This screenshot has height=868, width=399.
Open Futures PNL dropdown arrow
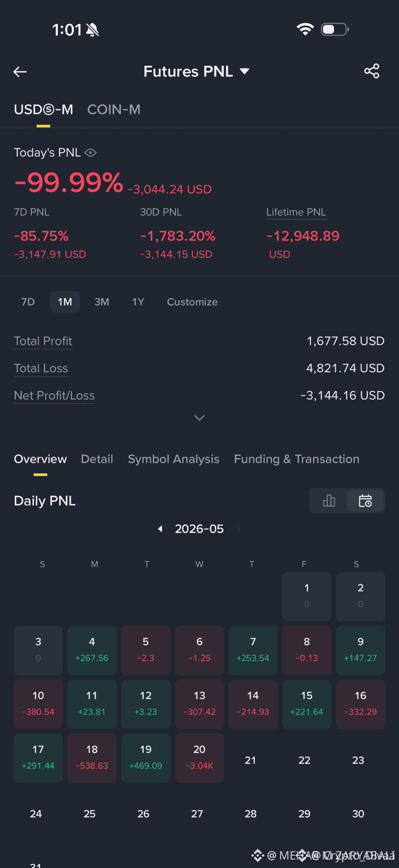[x=245, y=71]
